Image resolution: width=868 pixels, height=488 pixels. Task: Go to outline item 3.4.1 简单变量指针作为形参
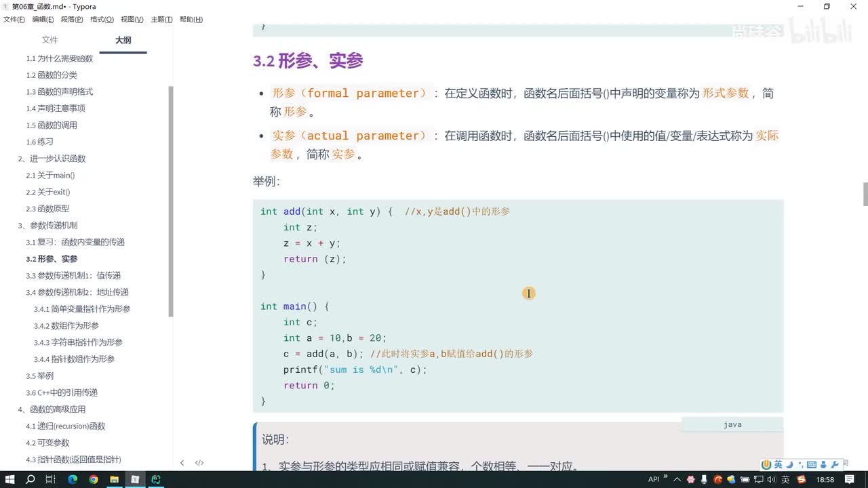(82, 309)
